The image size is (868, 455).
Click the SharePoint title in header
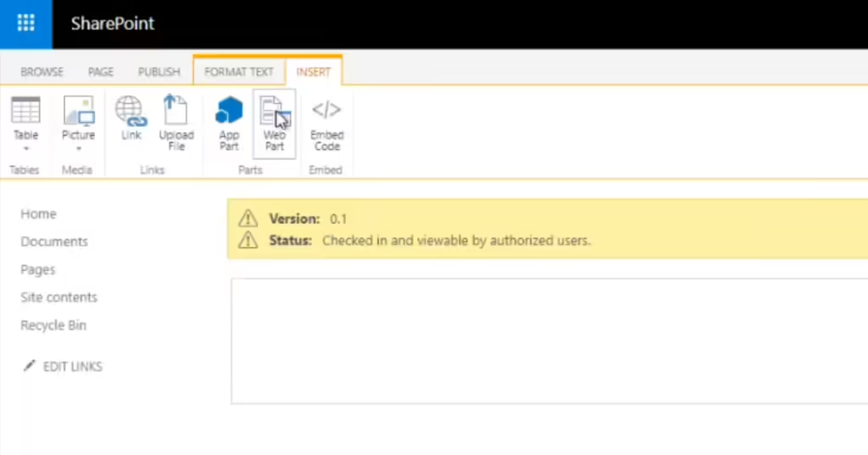pos(113,23)
